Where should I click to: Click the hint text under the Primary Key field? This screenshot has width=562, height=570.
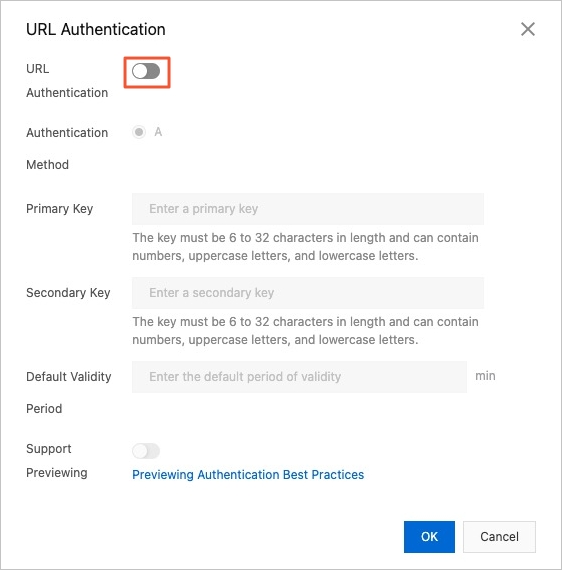305,247
